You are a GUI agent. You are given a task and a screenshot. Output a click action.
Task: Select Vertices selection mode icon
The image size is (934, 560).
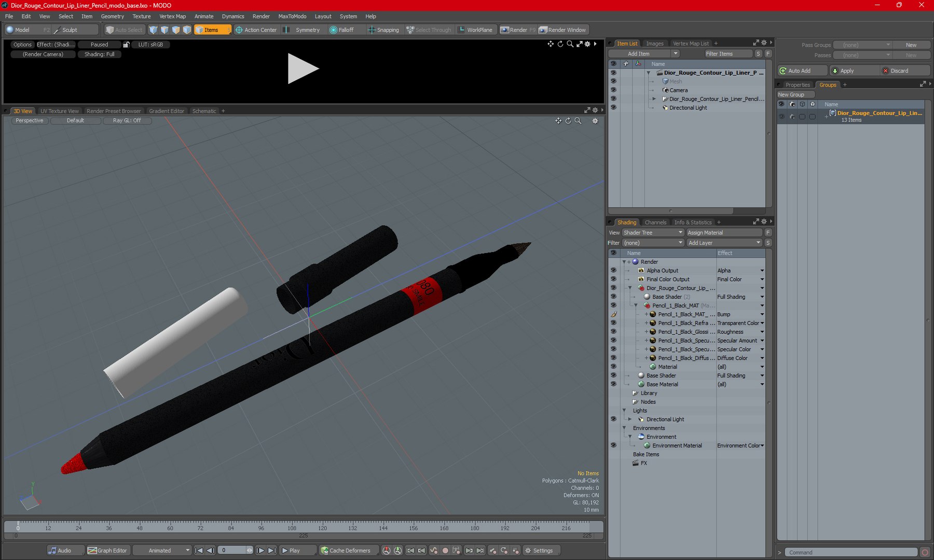pyautogui.click(x=153, y=30)
